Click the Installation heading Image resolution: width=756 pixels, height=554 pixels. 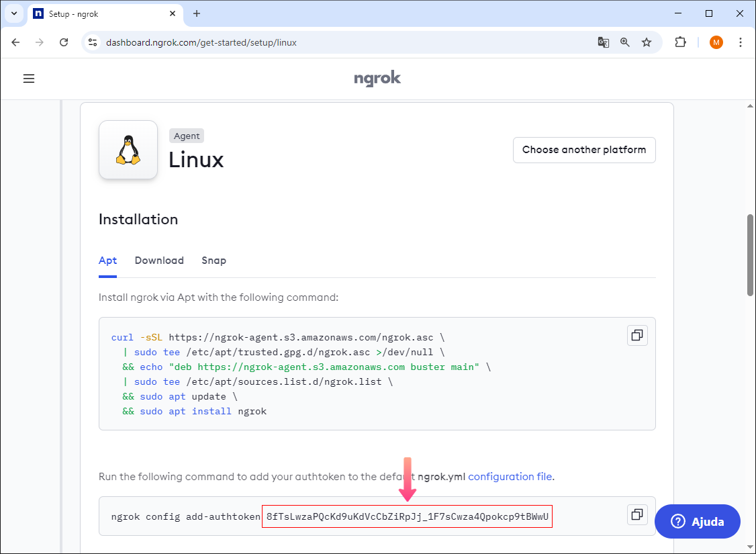pyautogui.click(x=138, y=220)
